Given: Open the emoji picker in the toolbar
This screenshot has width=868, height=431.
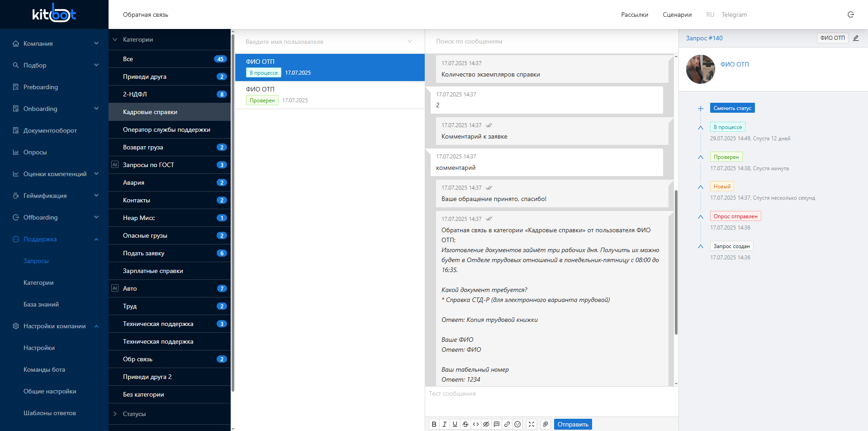Looking at the screenshot, I should point(517,424).
